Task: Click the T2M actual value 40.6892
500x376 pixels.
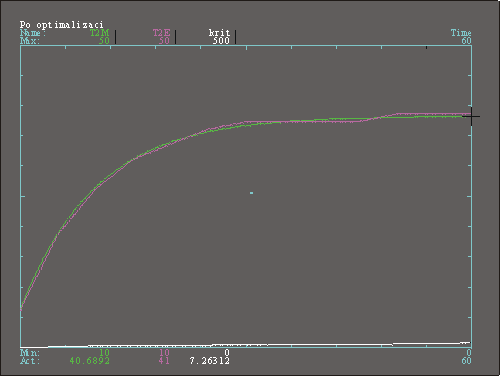Action: pyautogui.click(x=89, y=361)
